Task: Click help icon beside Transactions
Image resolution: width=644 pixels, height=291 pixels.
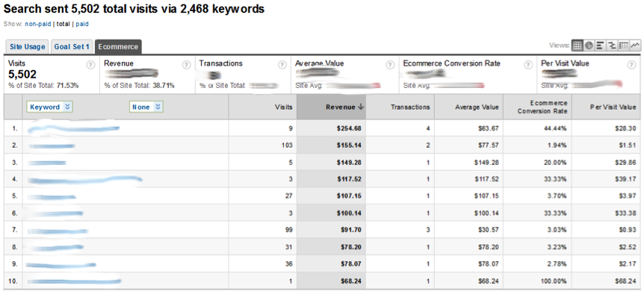Action: pos(282,65)
